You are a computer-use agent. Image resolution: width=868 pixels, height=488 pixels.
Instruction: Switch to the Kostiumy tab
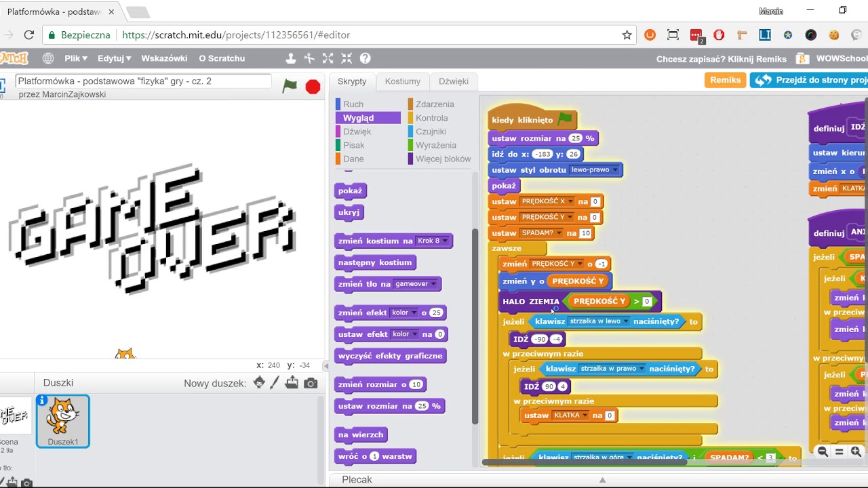point(403,81)
